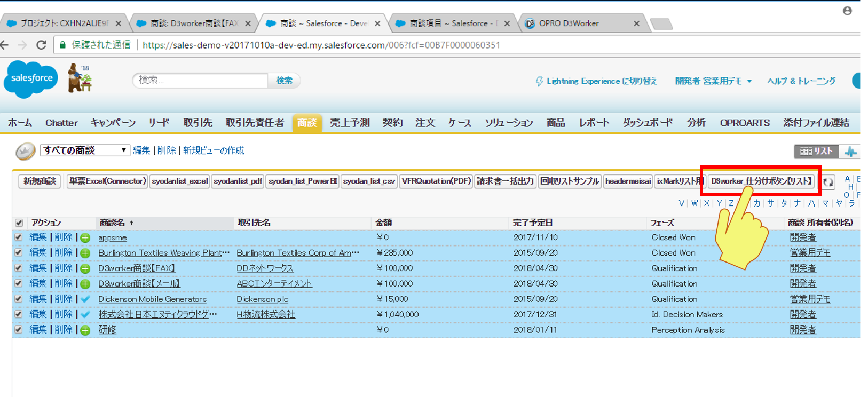868x397 pixels.
Task: Click the Salesforce cloud logo
Action: tap(31, 79)
